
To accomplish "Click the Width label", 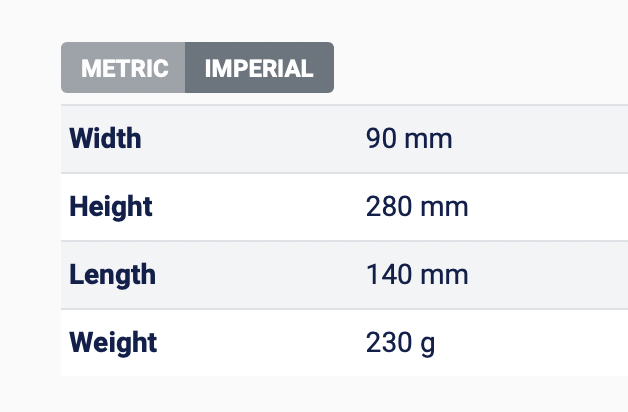I will point(105,139).
